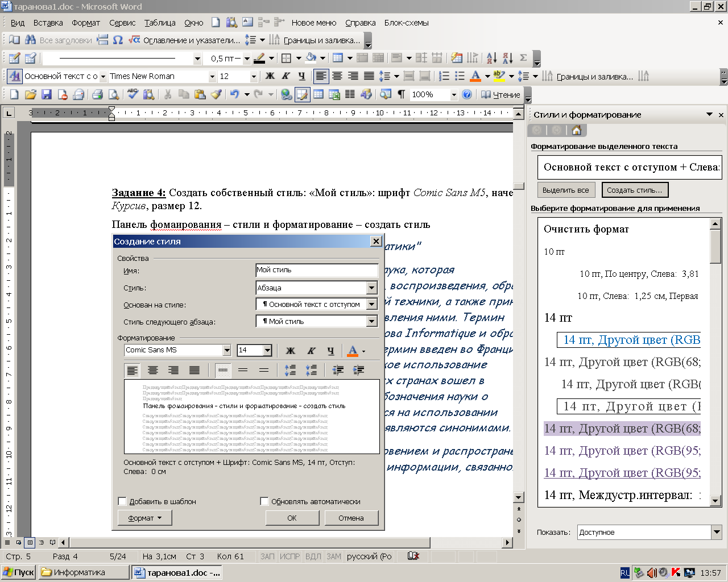Toggle ВДЛ indicator in status bar
Image resolution: width=728 pixels, height=582 pixels.
(x=313, y=556)
